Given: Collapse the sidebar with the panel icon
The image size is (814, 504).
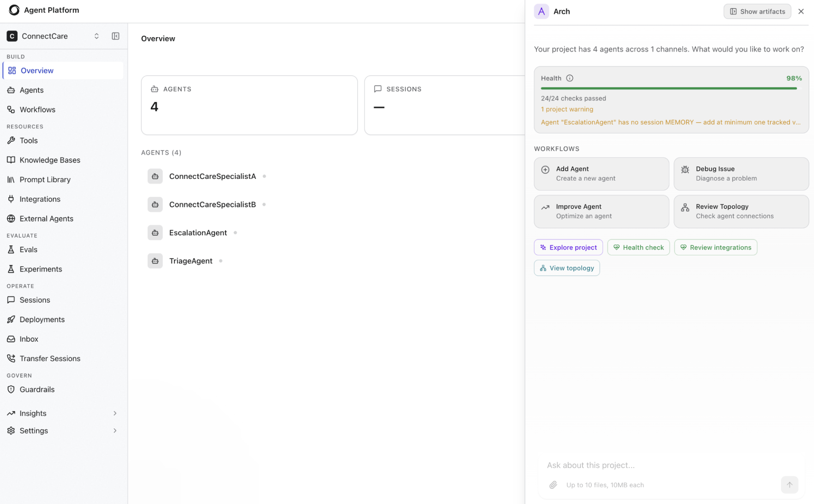Looking at the screenshot, I should 115,36.
